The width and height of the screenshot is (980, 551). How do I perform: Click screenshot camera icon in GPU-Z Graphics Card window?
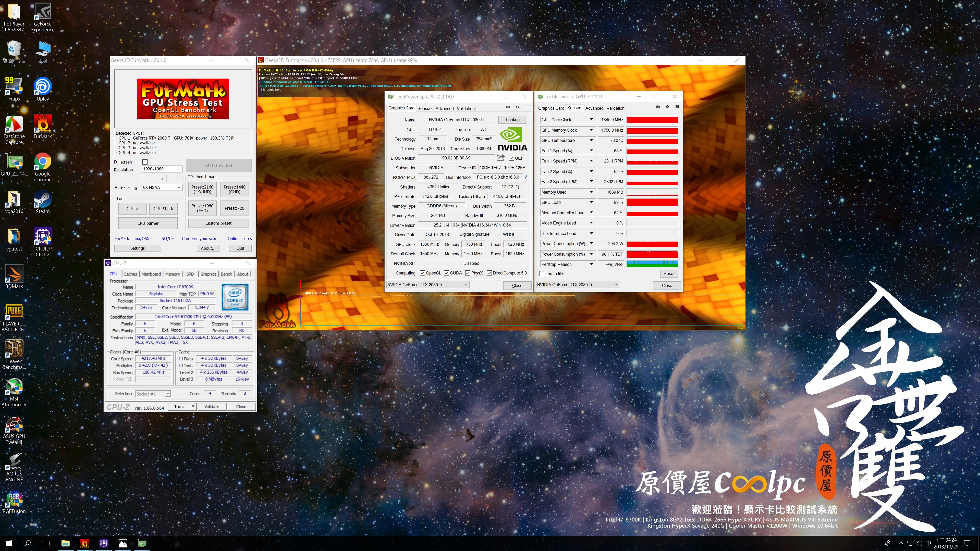[x=508, y=107]
